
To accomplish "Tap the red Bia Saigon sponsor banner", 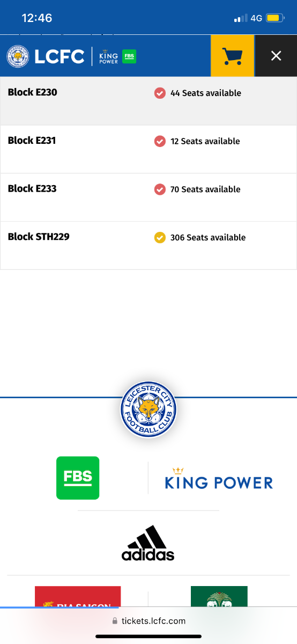I will 78,596.
